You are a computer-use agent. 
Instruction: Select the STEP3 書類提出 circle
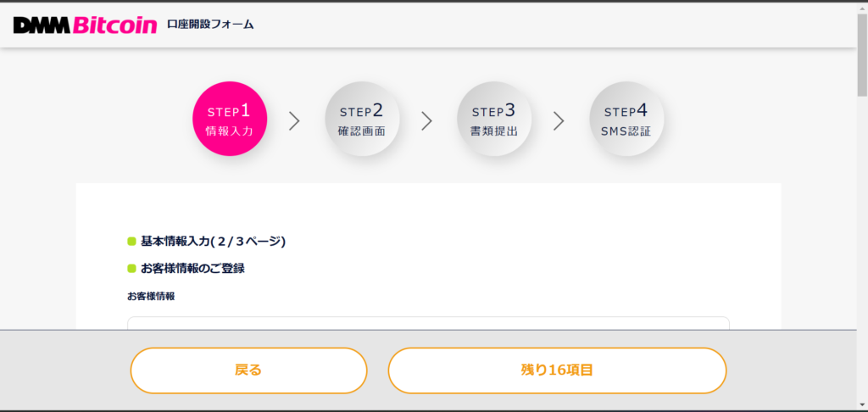494,120
